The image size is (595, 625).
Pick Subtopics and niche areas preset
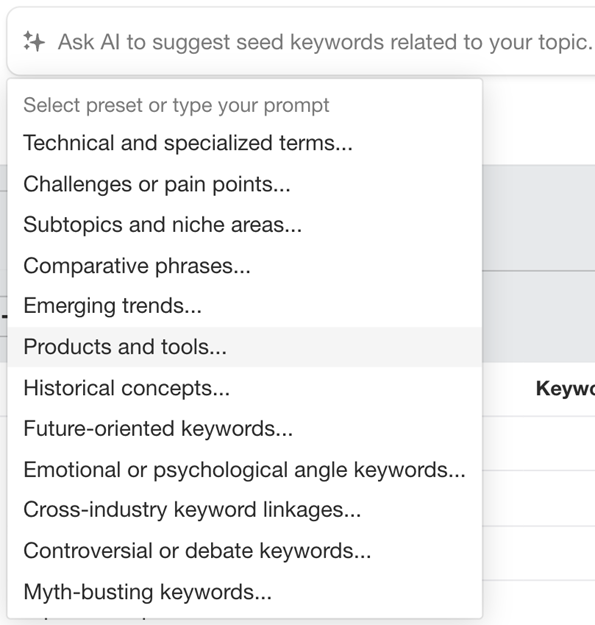245,225
